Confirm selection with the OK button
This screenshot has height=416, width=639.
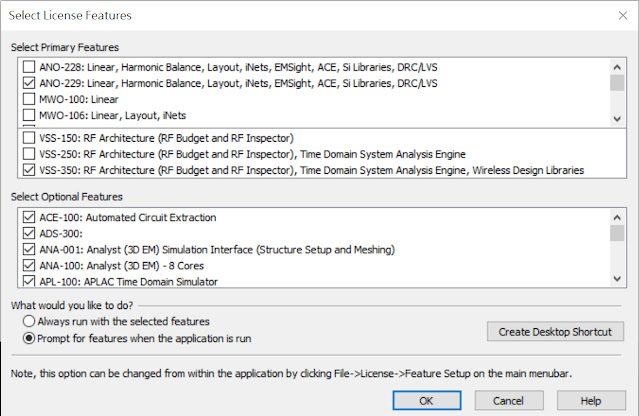point(426,400)
